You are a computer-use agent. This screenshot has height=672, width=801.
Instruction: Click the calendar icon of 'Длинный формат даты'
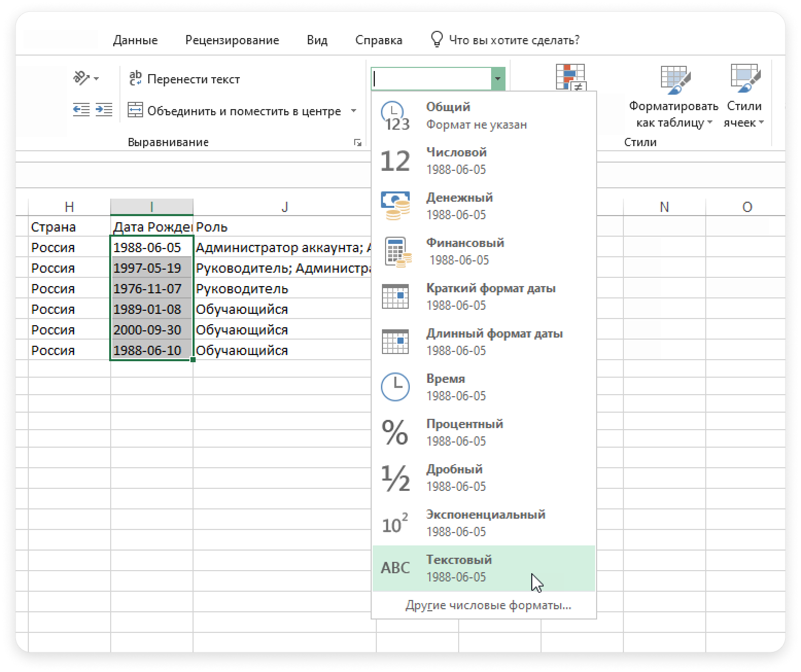coord(395,342)
